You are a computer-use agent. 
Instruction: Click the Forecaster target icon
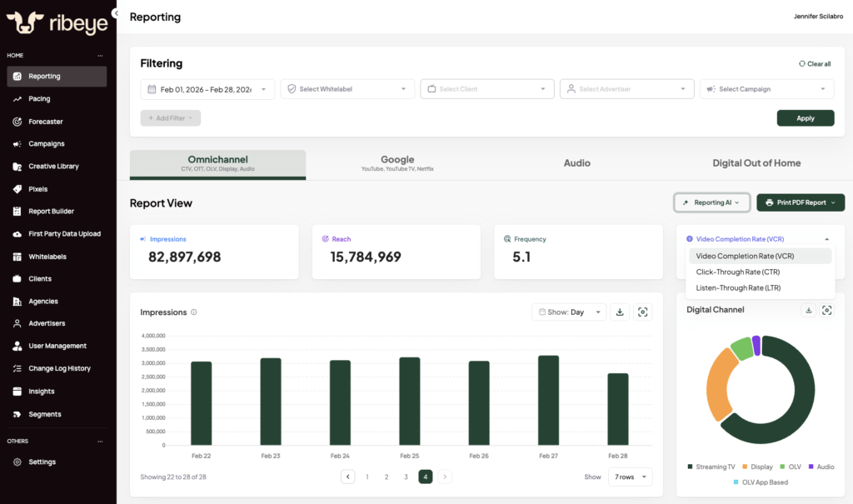tap(17, 122)
